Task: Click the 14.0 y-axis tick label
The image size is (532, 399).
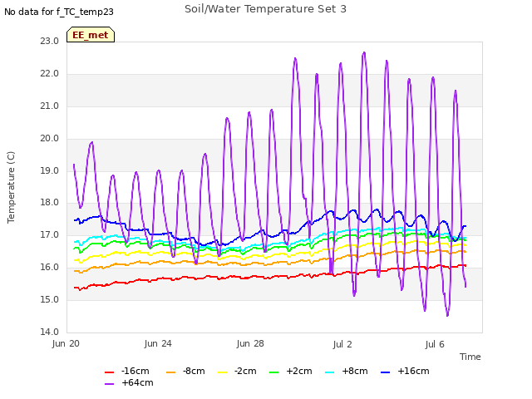Action: point(49,332)
